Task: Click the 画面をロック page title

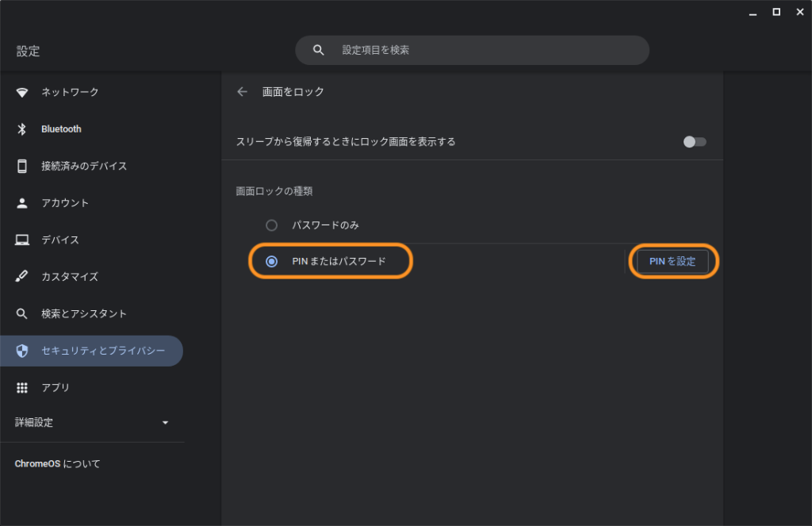Action: (293, 92)
